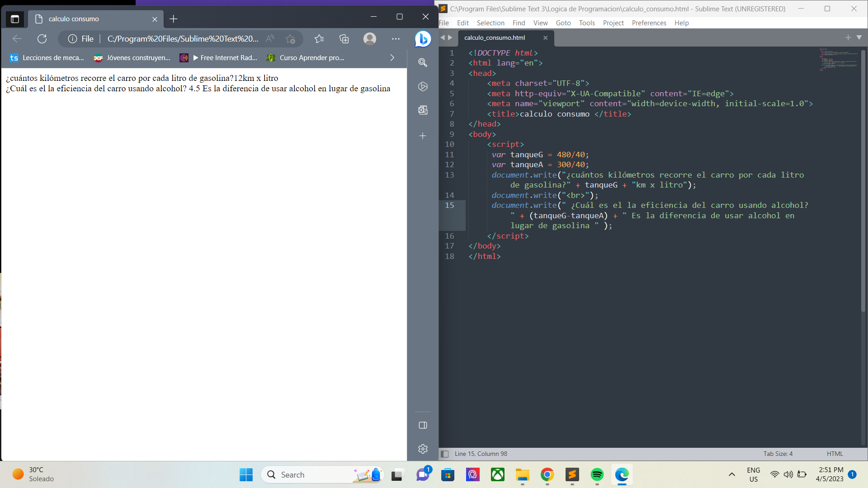The image size is (868, 488).
Task: Show hidden icons chevron in system tray
Action: tap(731, 474)
